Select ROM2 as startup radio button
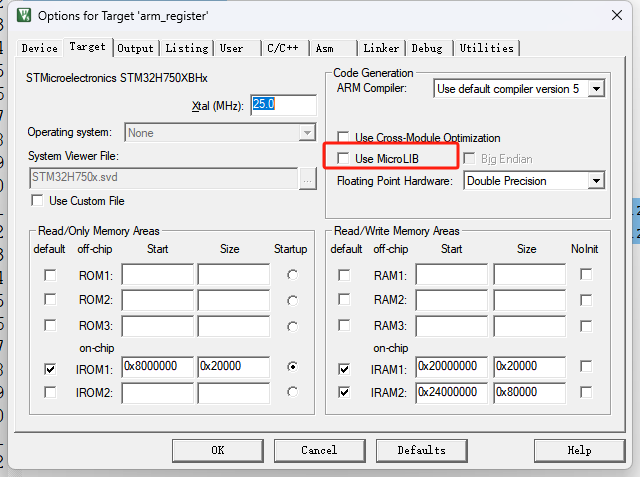The image size is (640, 477). pos(292,301)
